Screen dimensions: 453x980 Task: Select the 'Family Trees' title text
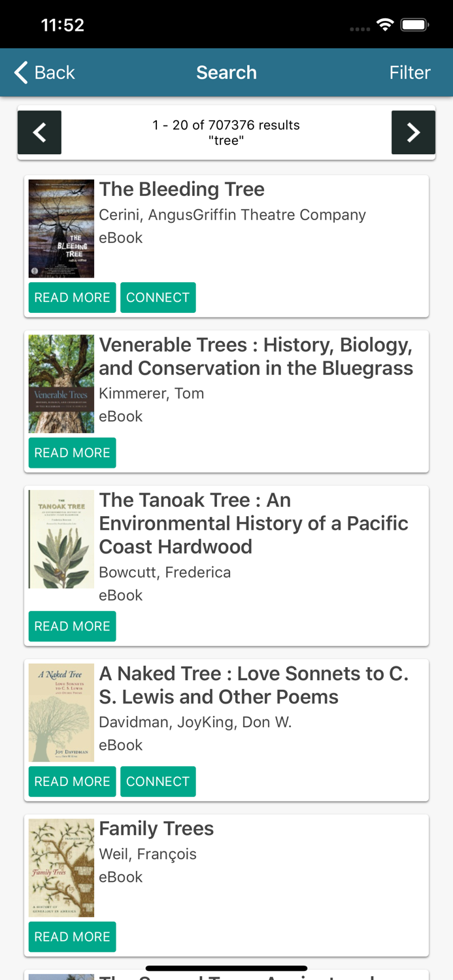(x=156, y=828)
